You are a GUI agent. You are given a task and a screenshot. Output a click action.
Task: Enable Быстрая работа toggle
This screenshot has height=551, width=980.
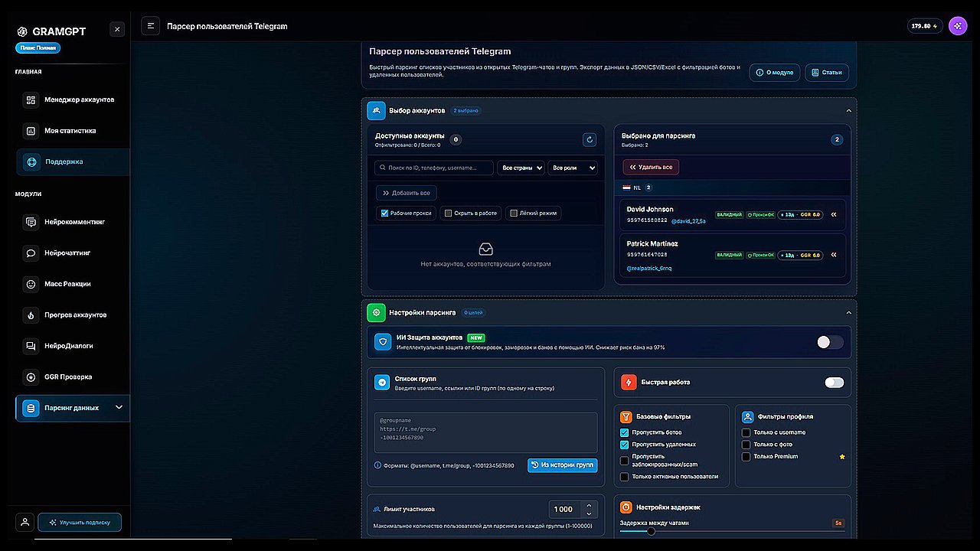coord(835,382)
